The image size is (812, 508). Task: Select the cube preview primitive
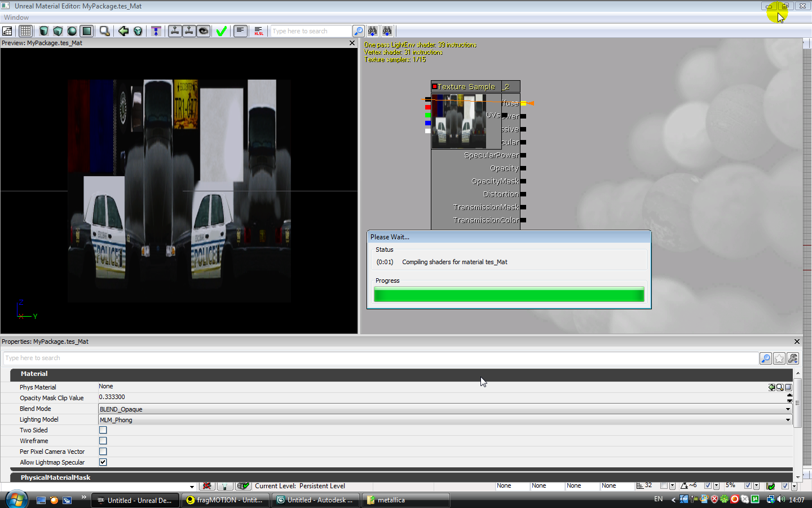pos(58,31)
